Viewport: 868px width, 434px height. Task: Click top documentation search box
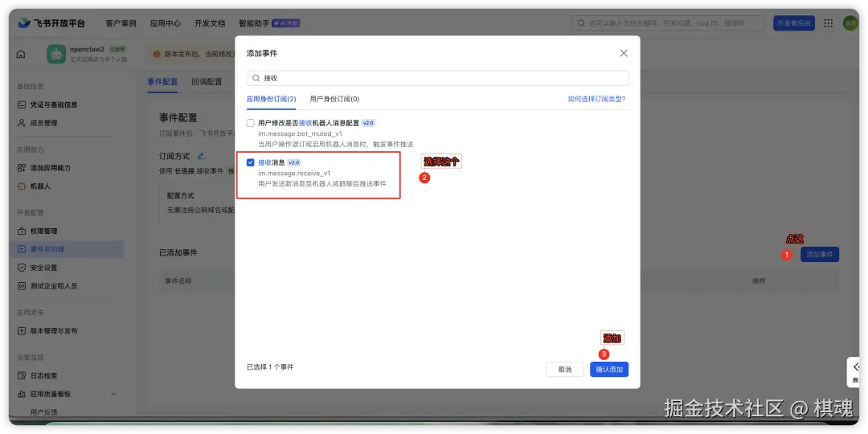click(x=668, y=23)
